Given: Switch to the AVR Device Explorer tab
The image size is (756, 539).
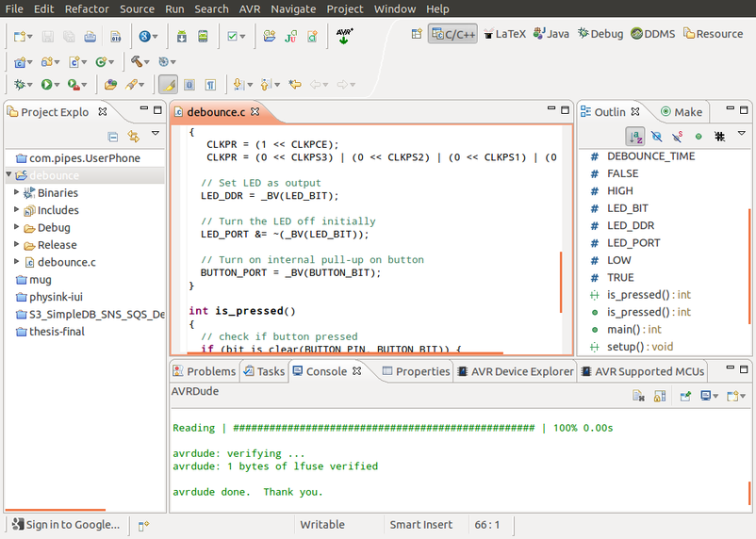Looking at the screenshot, I should (516, 371).
